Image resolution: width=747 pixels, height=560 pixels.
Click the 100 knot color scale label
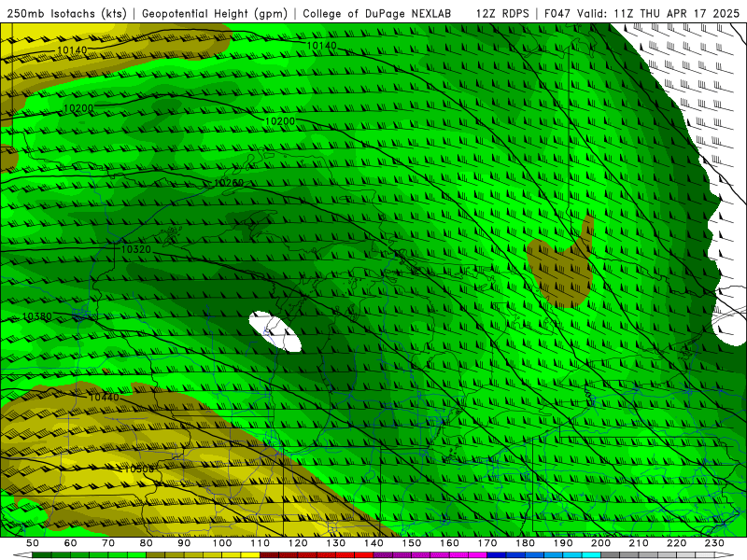click(222, 543)
